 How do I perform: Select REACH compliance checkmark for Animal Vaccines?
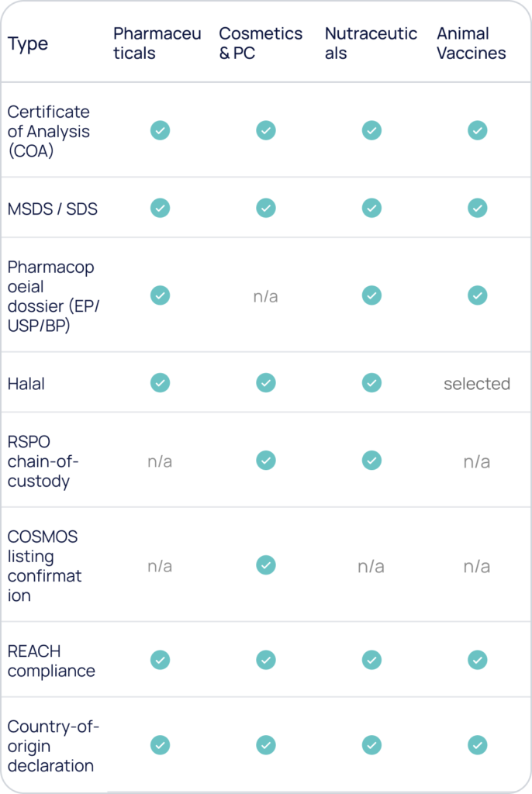pos(477,660)
